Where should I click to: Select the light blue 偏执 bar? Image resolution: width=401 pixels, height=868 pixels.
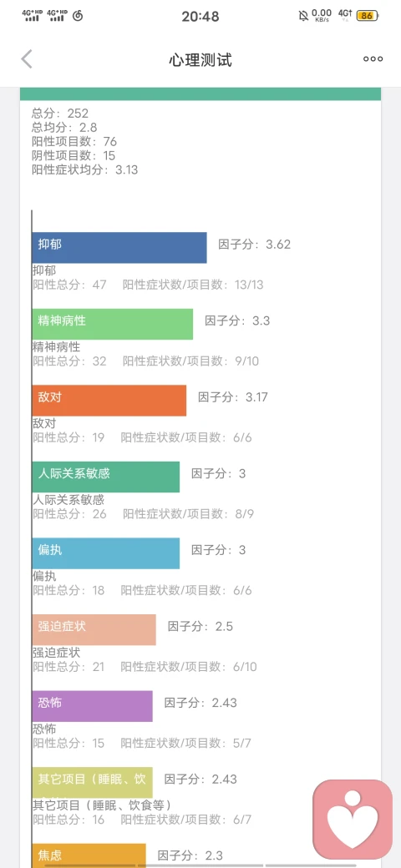106,553
